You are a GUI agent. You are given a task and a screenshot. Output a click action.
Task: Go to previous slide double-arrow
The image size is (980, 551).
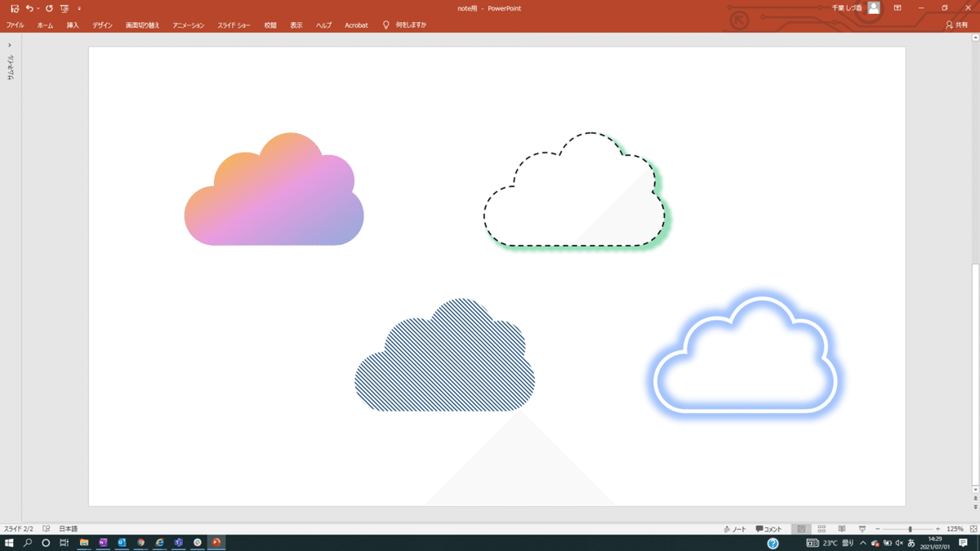coord(975,497)
